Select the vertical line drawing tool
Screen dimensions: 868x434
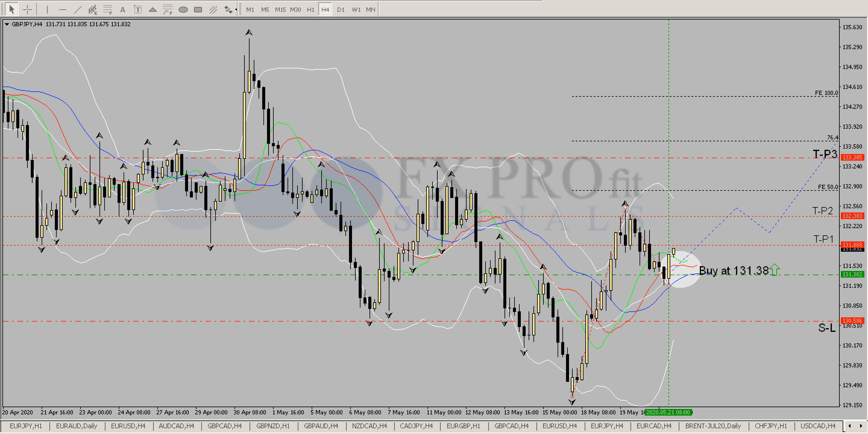click(x=47, y=9)
